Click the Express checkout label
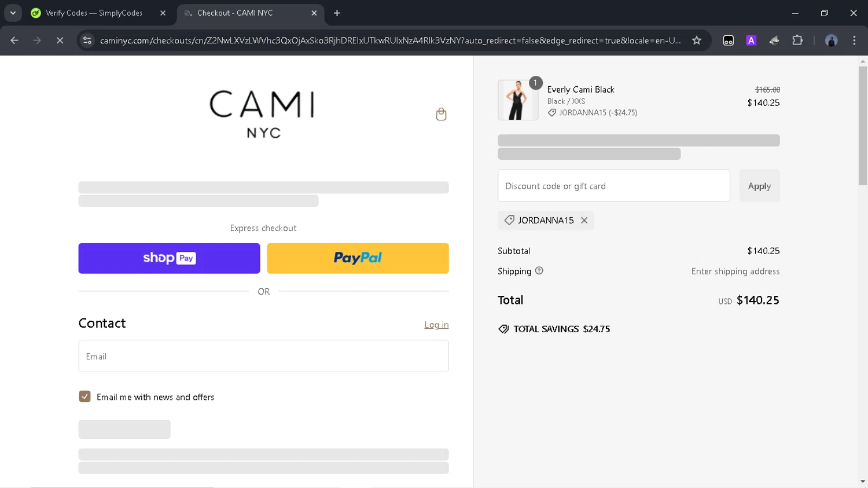 263,228
